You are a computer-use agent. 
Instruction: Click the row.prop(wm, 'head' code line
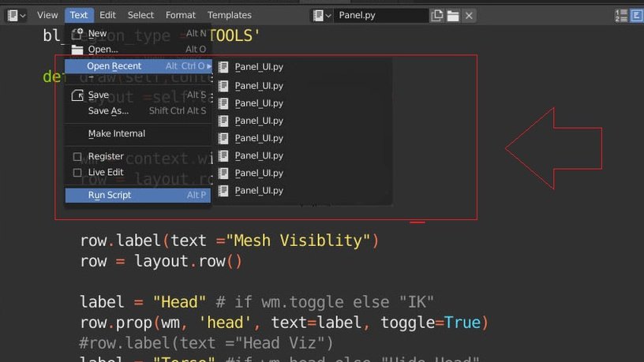click(x=284, y=323)
